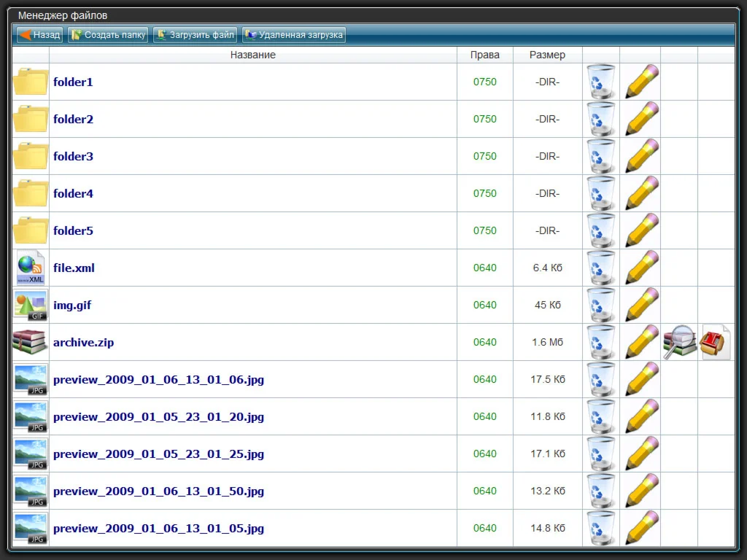Edit preview_2009_01_06_13_01_05.jpg with the pencil

pyautogui.click(x=641, y=528)
